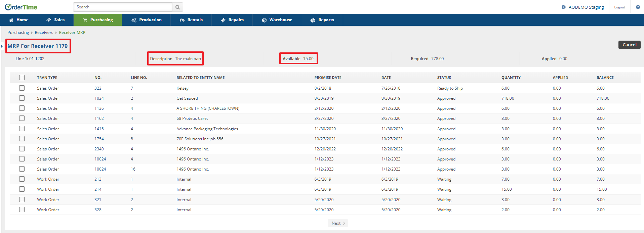
Task: Open the Sales menu
Action: (55, 20)
